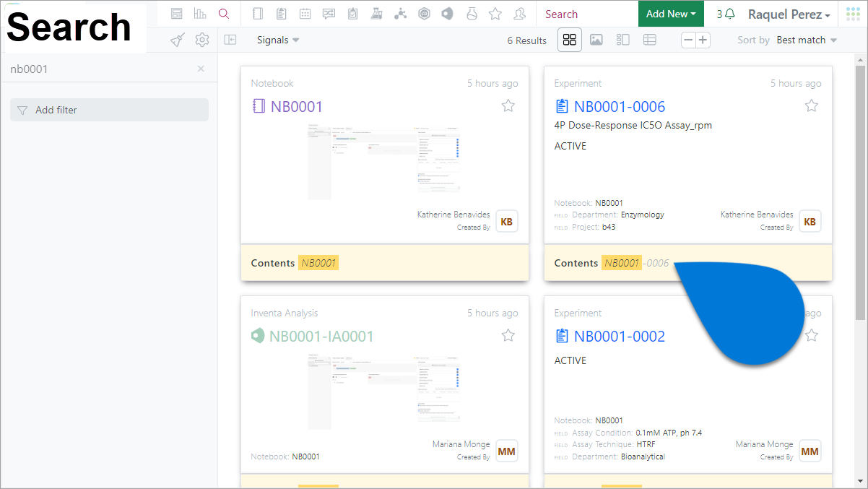Open the Add New dropdown
Viewport: 868px width, 489px height.
pyautogui.click(x=672, y=14)
